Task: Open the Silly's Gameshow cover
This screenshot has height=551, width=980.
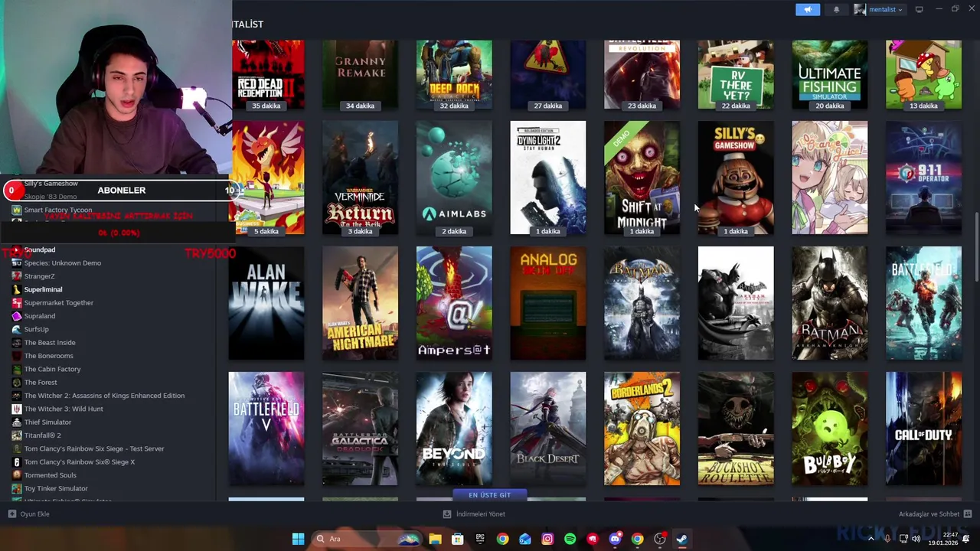Action: pyautogui.click(x=736, y=178)
